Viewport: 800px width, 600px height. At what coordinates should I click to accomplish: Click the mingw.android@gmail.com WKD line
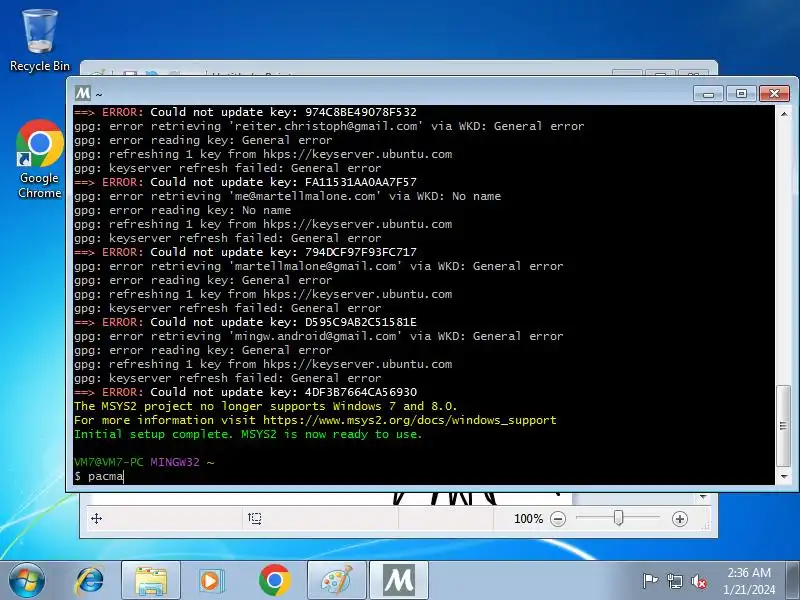coord(318,336)
